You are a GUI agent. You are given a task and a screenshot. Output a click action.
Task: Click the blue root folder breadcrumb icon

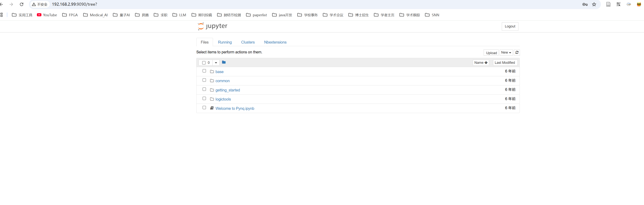pyautogui.click(x=224, y=62)
